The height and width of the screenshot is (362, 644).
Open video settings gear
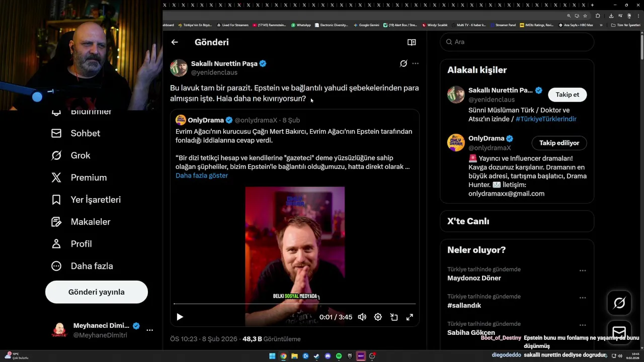[x=378, y=317]
